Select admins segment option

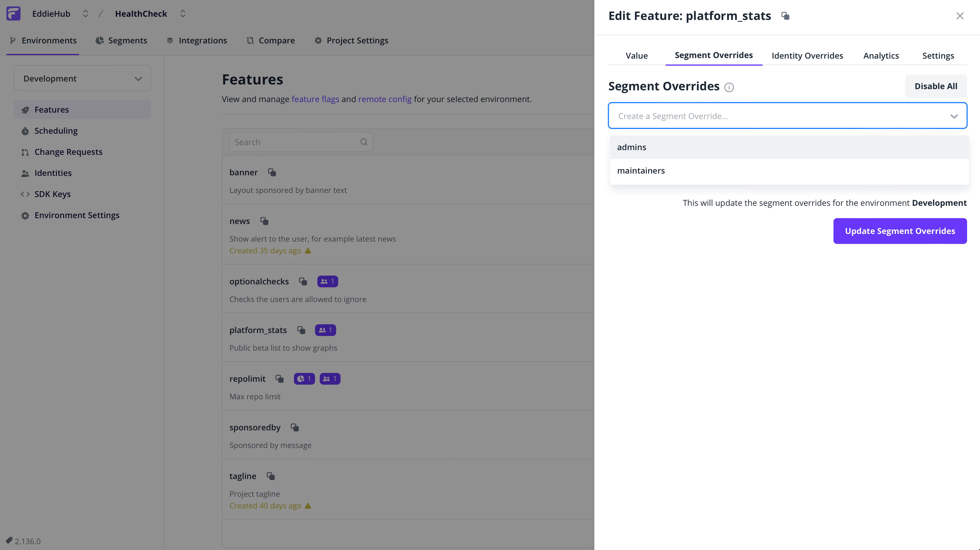click(789, 147)
